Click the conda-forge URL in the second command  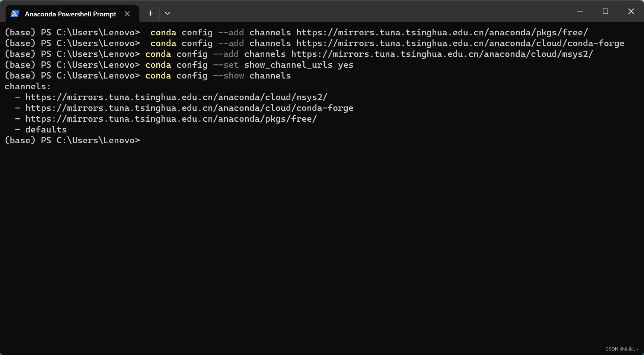point(460,44)
